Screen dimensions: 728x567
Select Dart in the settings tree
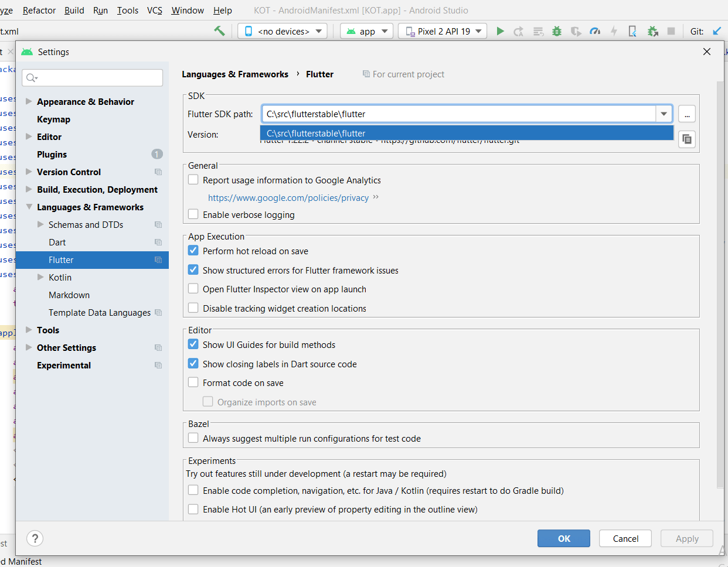pos(57,242)
